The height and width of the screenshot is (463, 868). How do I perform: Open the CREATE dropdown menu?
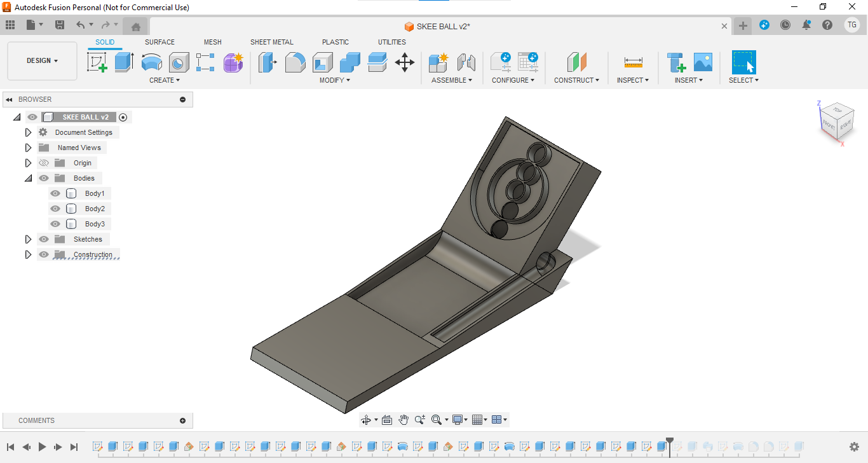pyautogui.click(x=165, y=80)
